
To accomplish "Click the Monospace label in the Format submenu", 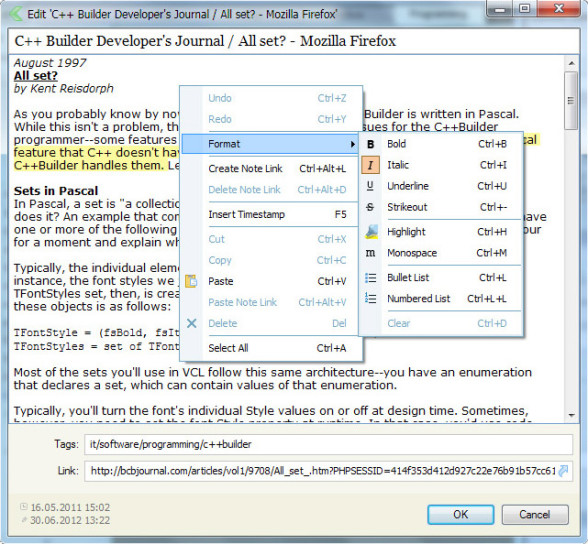I will coord(412,253).
